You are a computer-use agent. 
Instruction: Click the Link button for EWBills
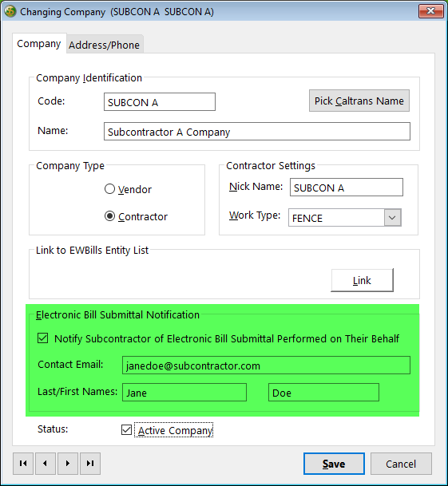pyautogui.click(x=362, y=280)
